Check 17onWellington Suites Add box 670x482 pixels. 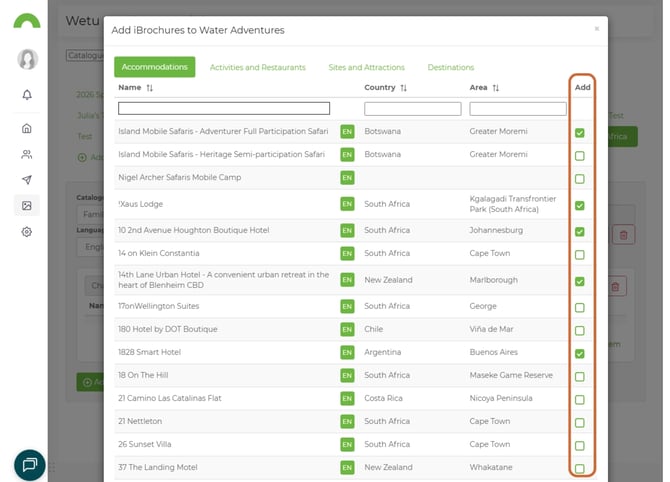coord(580,308)
